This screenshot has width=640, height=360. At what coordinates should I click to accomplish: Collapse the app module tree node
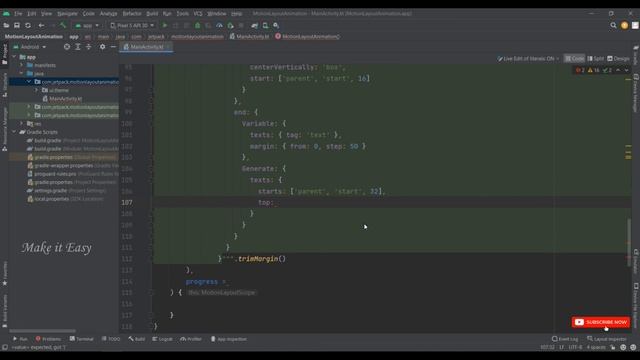(15, 57)
